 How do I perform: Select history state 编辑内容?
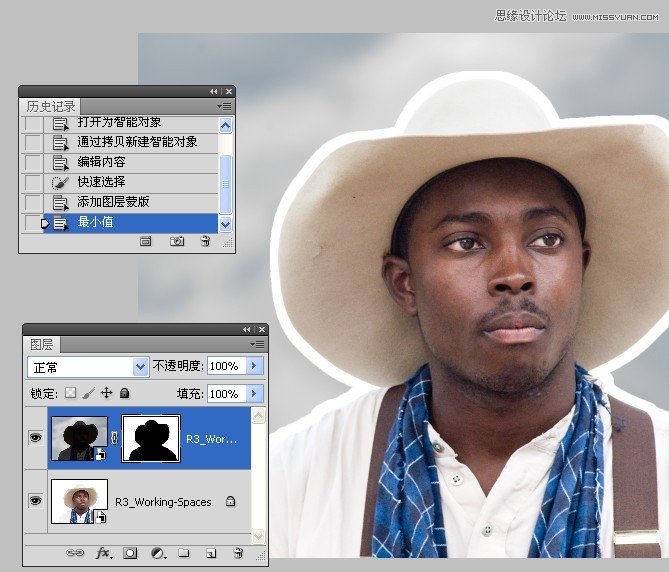click(131, 163)
